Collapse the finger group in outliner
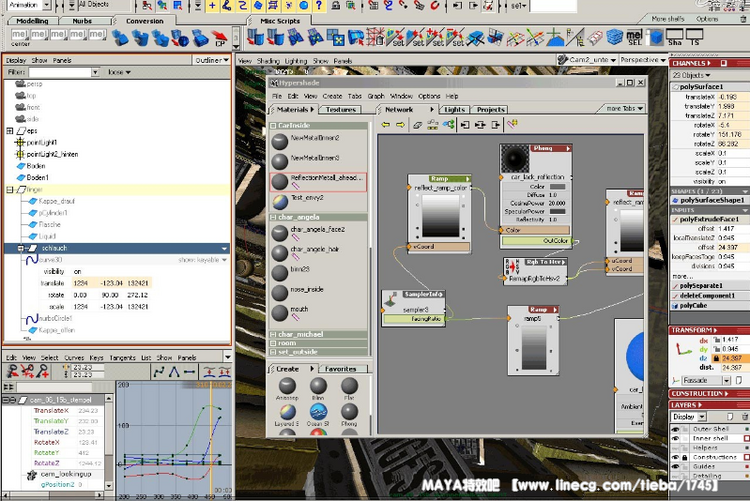750x501 pixels. point(10,189)
